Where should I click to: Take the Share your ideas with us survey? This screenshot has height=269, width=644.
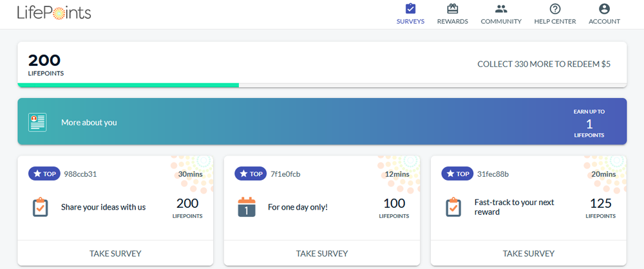[x=115, y=254]
